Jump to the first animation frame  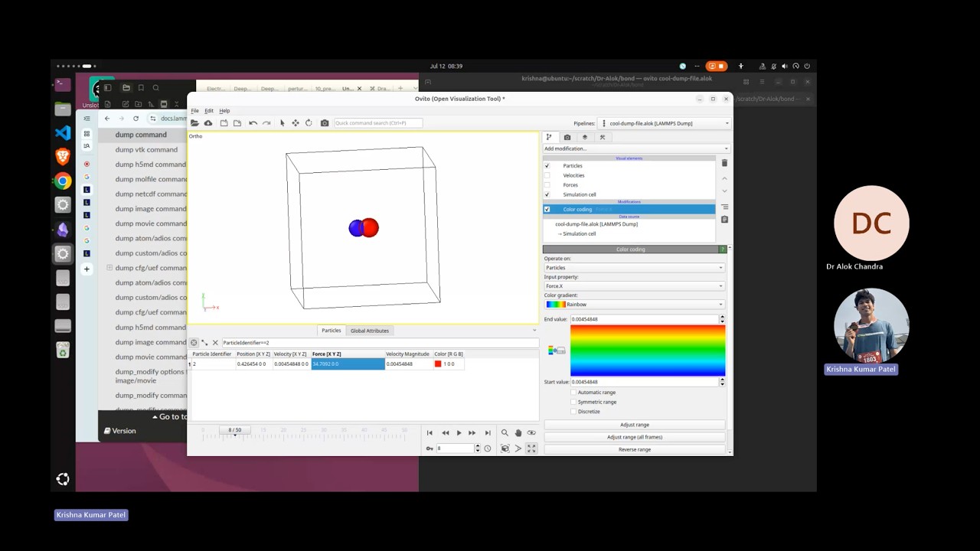coord(430,433)
